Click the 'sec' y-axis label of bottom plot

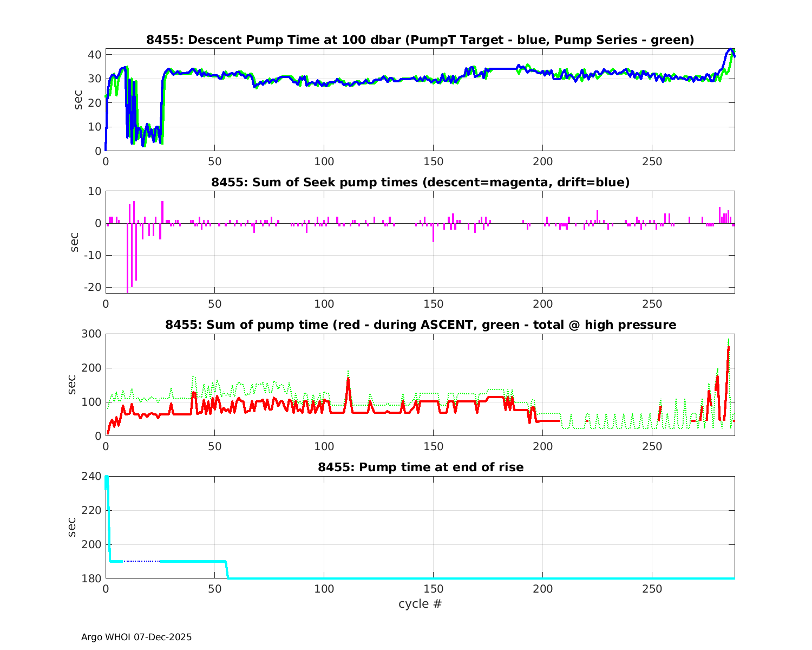(72, 527)
